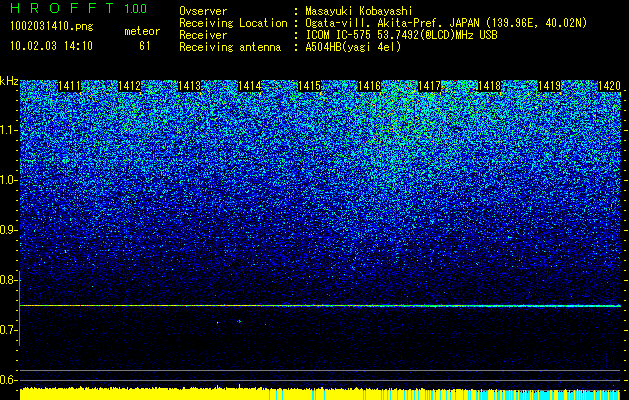Viewport: 629px width, 400px height.
Task: Click the meteor echo dot below carrier near 1414
Action: click(x=239, y=321)
